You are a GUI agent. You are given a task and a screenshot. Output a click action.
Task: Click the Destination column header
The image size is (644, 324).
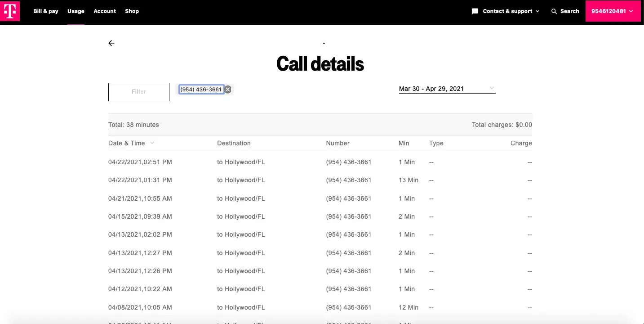234,143
